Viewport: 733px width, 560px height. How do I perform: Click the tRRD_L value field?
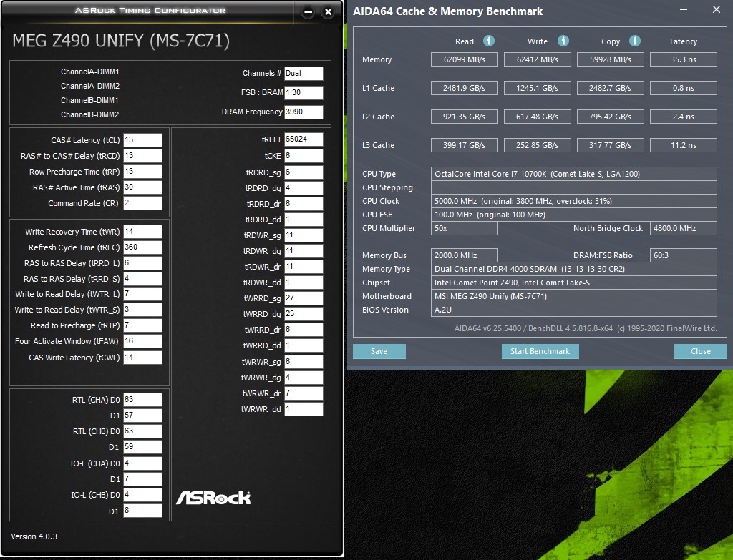142,263
